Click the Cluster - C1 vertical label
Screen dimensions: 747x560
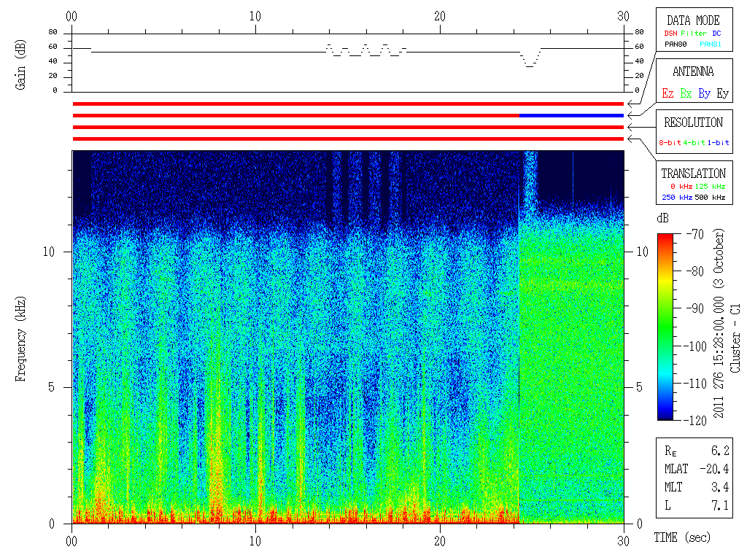point(735,338)
